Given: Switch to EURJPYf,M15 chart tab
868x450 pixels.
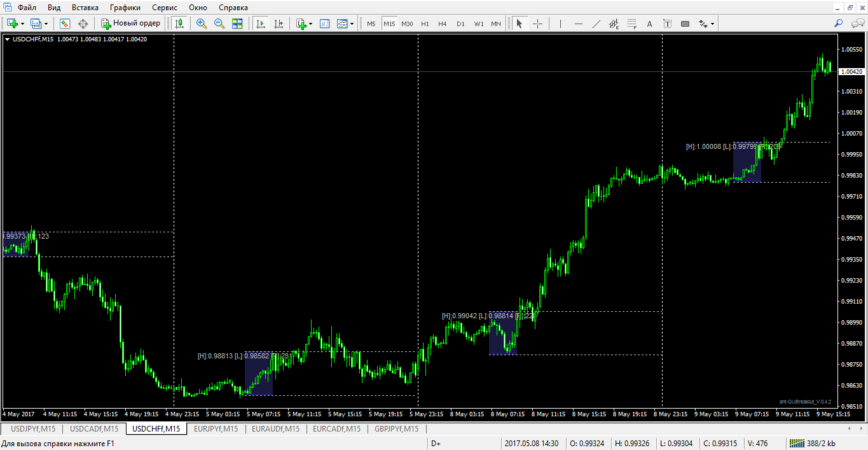Looking at the screenshot, I should (x=216, y=428).
